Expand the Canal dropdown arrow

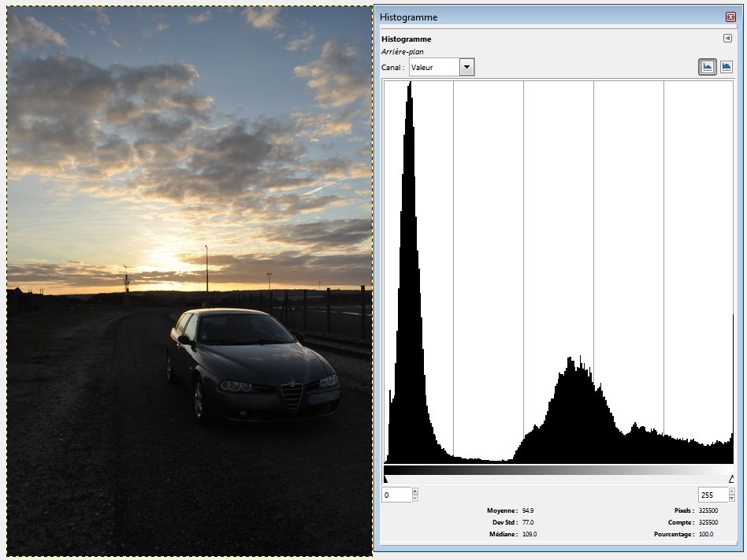(x=466, y=67)
